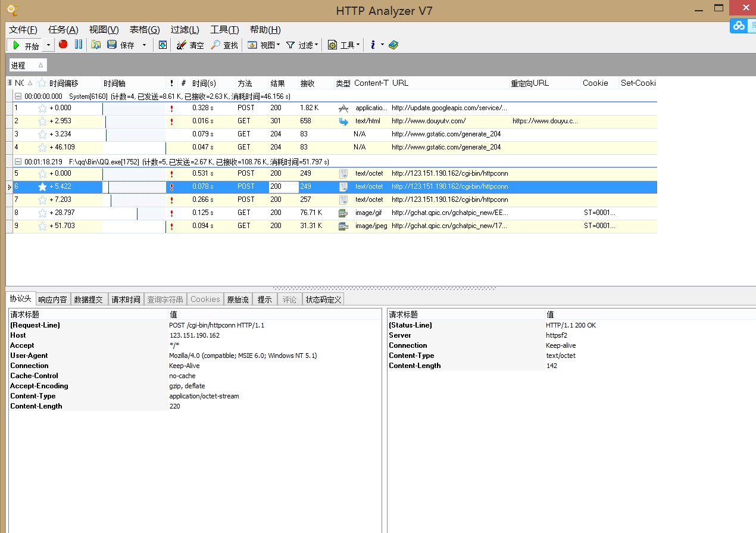Image resolution: width=756 pixels, height=533 pixels.
Task: Open the dropdown arrow beside 保存
Action: point(144,45)
